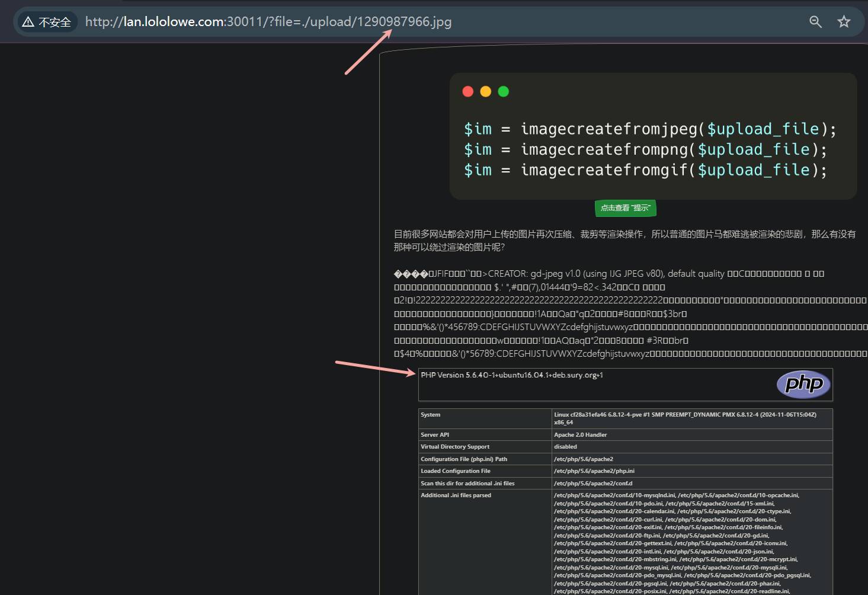Click the /etc/php/5.6/apache2/php.ini value
The image size is (868, 595).
tap(594, 471)
